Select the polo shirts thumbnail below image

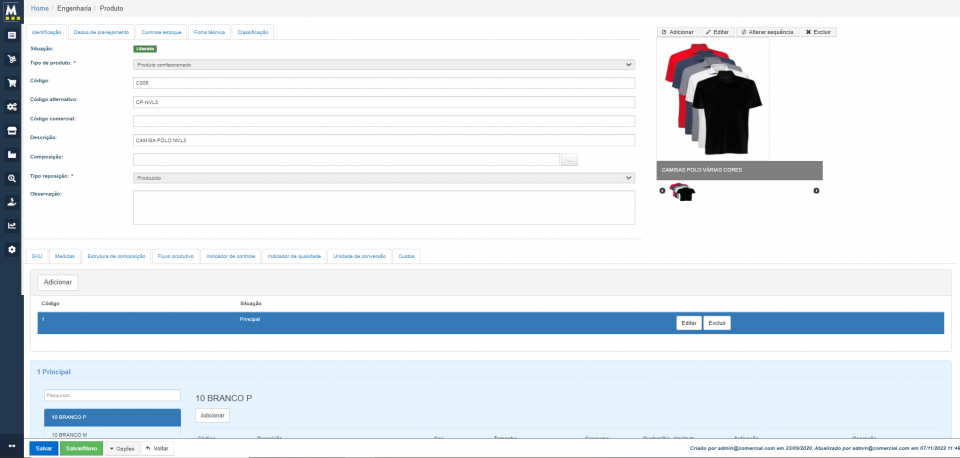(x=682, y=191)
